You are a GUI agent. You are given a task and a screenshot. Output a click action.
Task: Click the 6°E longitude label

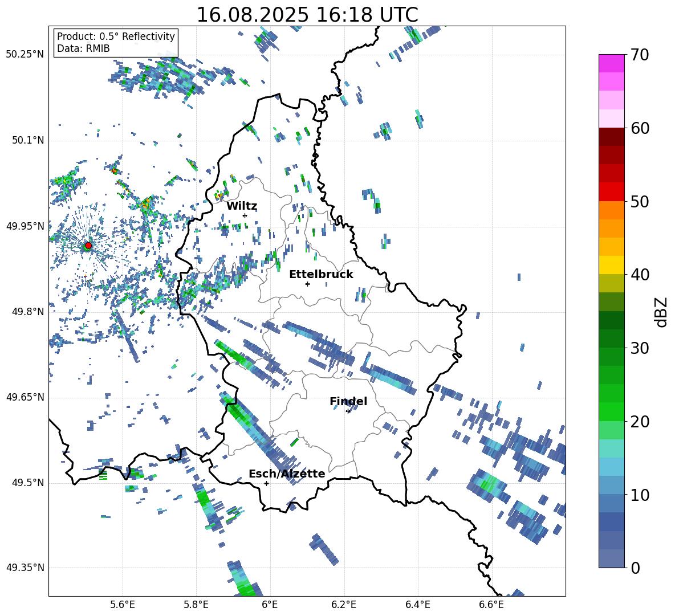[270, 605]
